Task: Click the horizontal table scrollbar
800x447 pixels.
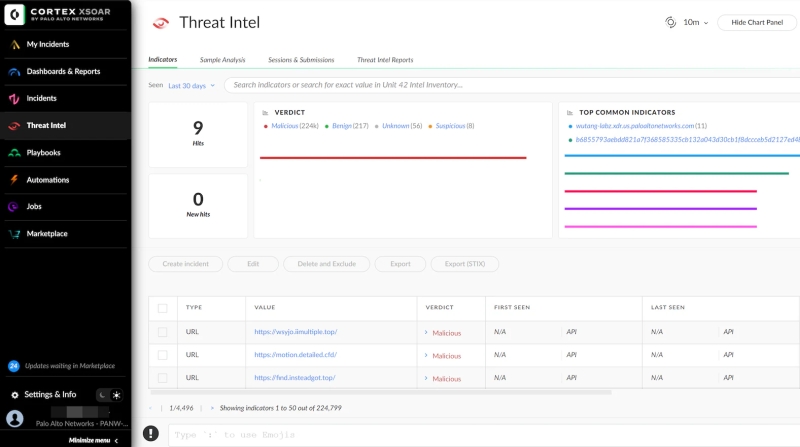Action: click(x=381, y=392)
